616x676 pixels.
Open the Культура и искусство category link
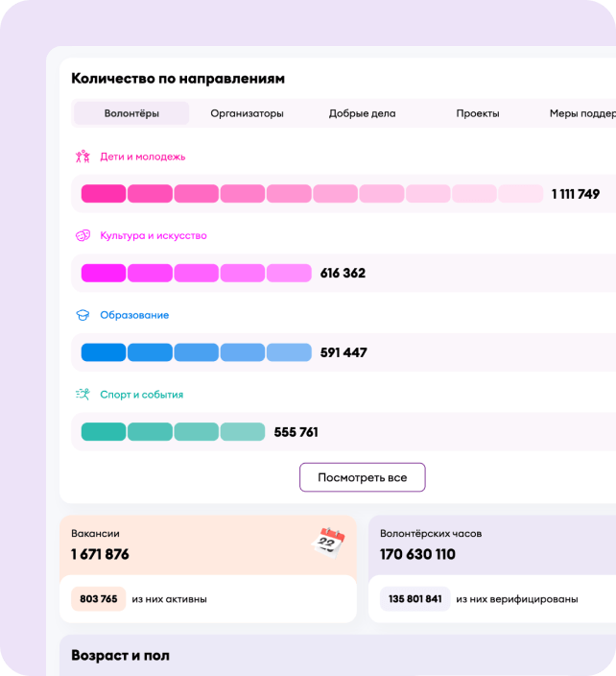click(x=153, y=235)
